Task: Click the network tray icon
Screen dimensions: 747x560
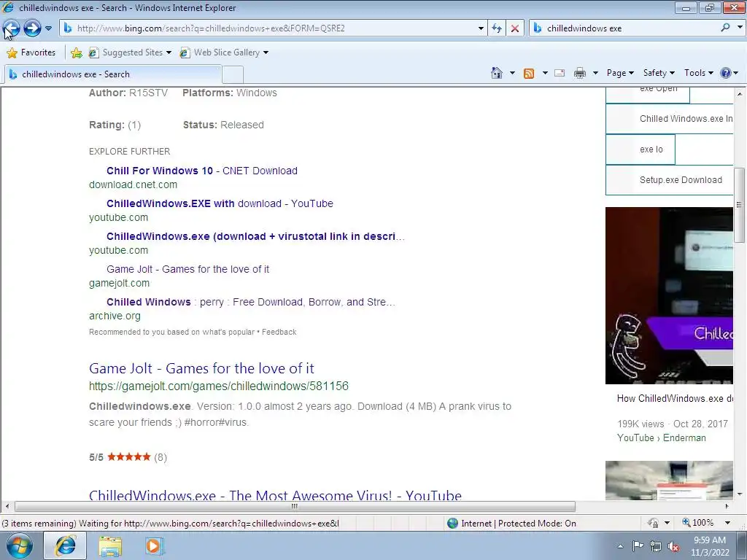Action: (x=656, y=546)
